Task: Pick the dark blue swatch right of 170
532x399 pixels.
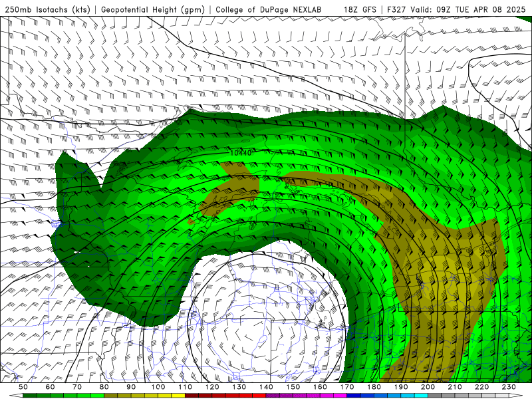Action: click(354, 396)
